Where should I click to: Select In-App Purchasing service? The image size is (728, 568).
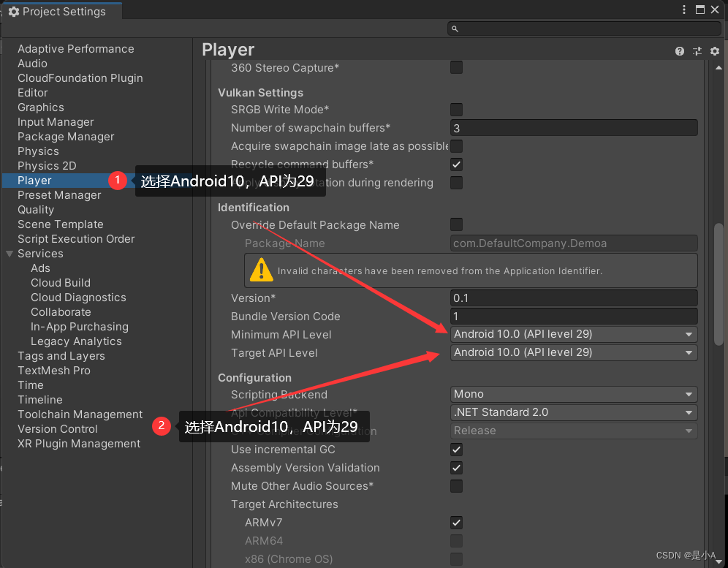(80, 327)
